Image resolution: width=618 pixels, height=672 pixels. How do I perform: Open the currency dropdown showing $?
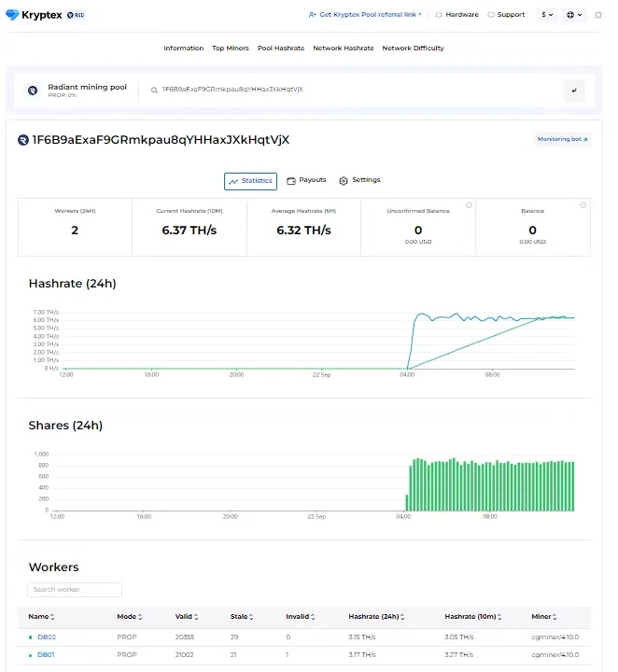pos(548,15)
